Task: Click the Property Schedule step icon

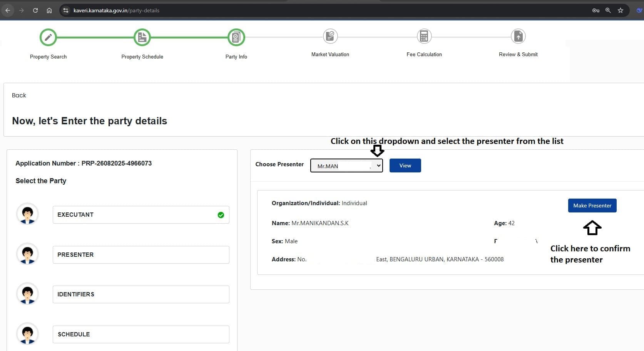Action: coord(142,37)
